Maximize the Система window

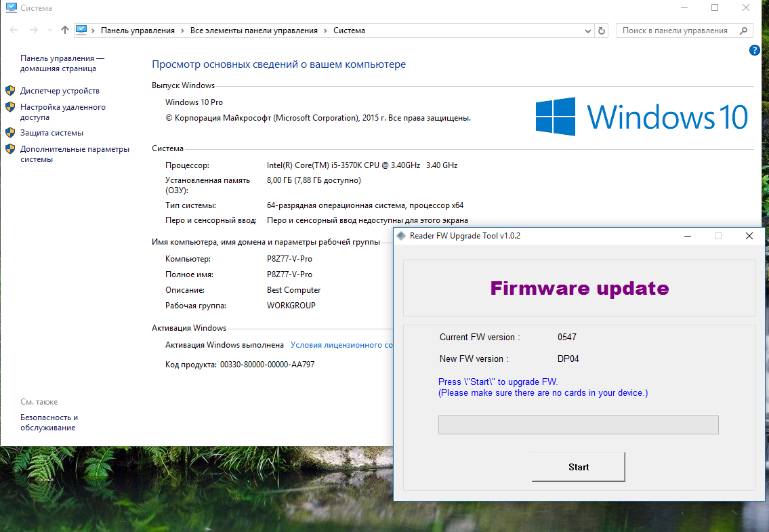click(x=715, y=8)
